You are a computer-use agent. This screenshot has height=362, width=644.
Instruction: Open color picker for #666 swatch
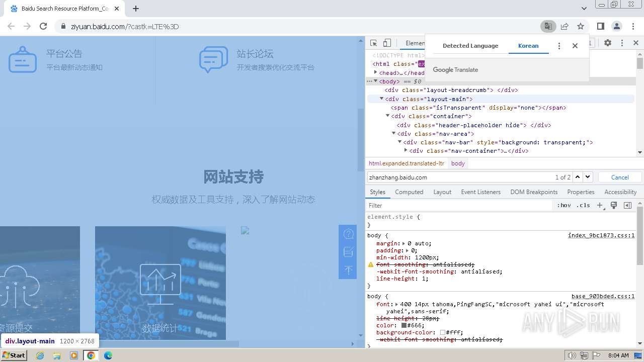tap(404, 325)
